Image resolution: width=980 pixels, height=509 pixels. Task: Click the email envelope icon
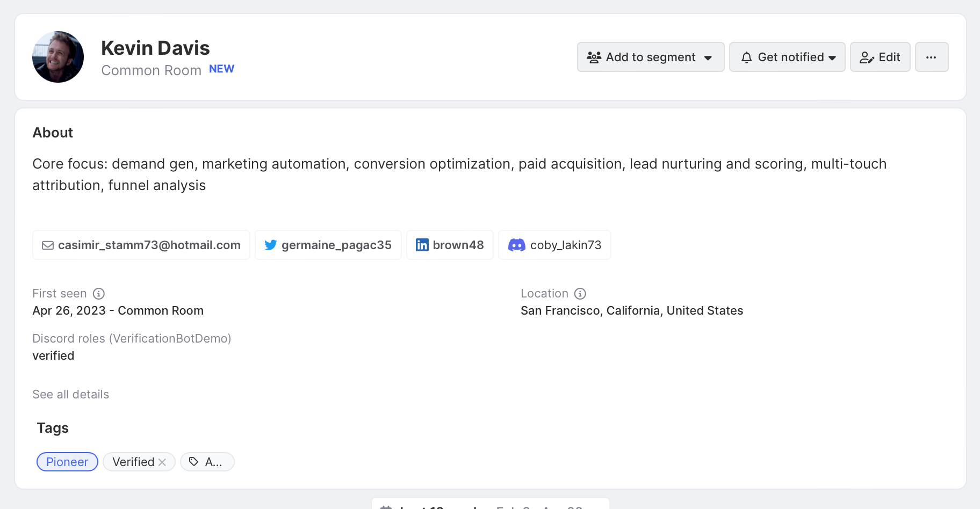pos(48,245)
